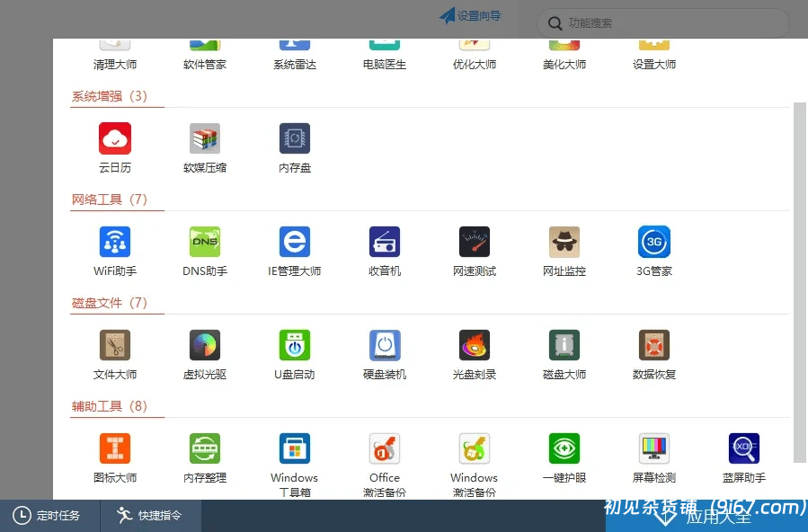Screen dimensions: 808x532
Task: Open the 软媒压缩 compression tool
Action: 204,146
